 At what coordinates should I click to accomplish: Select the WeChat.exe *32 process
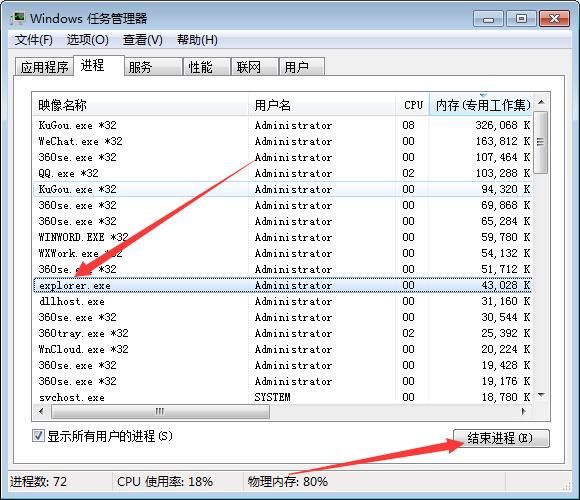[x=283, y=141]
